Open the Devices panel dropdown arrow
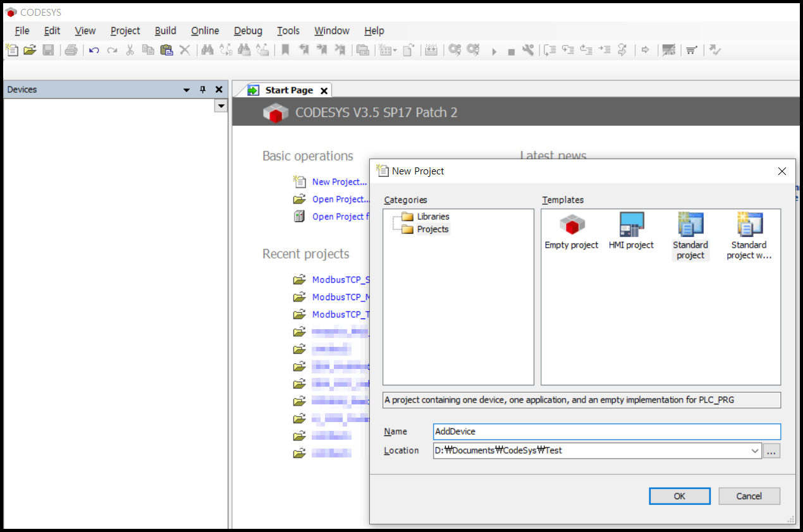 [x=187, y=90]
